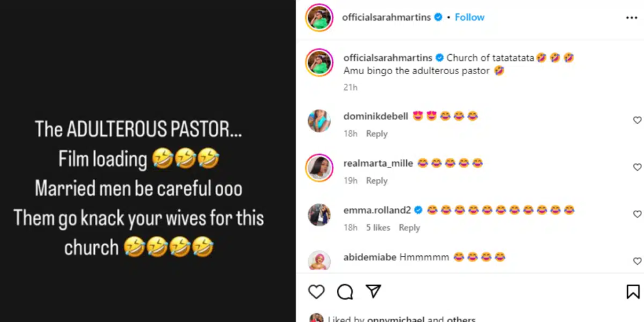Like abidemiabe's comment
The image size is (644, 322).
pyautogui.click(x=637, y=261)
